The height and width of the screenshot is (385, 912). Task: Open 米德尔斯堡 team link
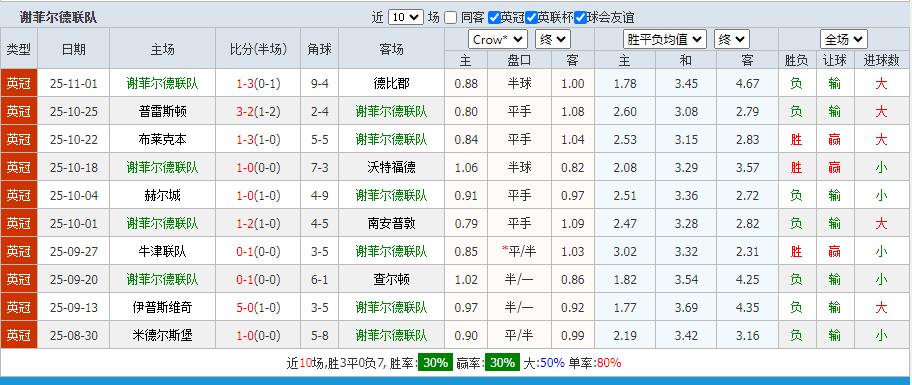163,335
